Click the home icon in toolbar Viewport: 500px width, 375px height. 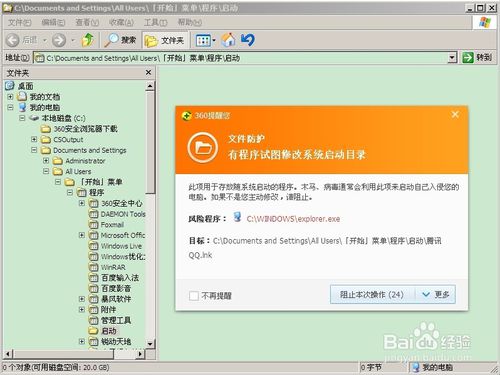click(229, 40)
